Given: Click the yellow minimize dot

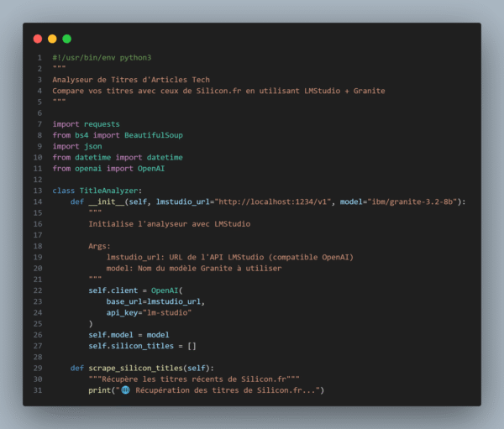Looking at the screenshot, I should click(52, 39).
